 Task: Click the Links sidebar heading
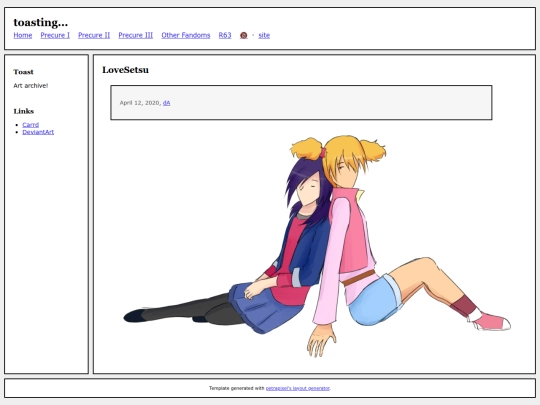24,111
